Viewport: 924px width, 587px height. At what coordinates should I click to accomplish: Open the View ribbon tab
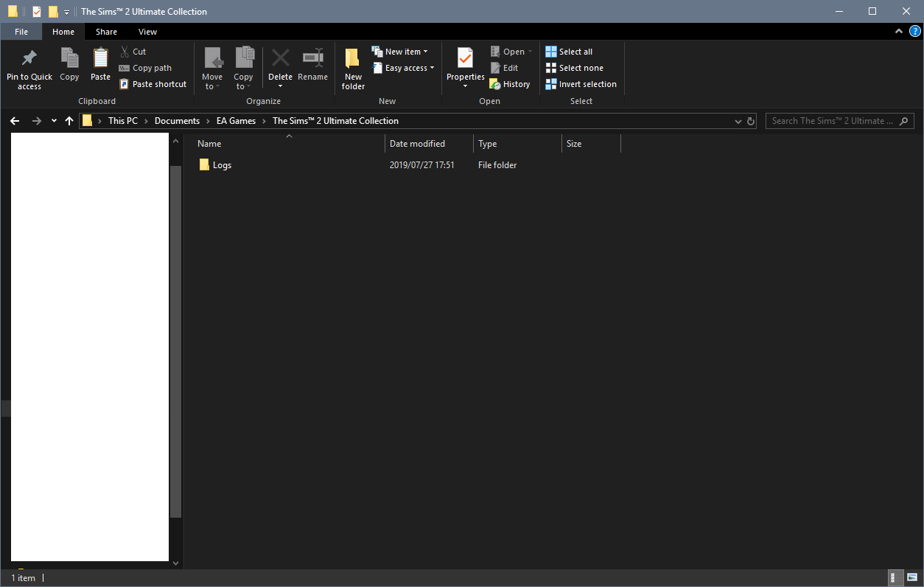click(x=147, y=32)
